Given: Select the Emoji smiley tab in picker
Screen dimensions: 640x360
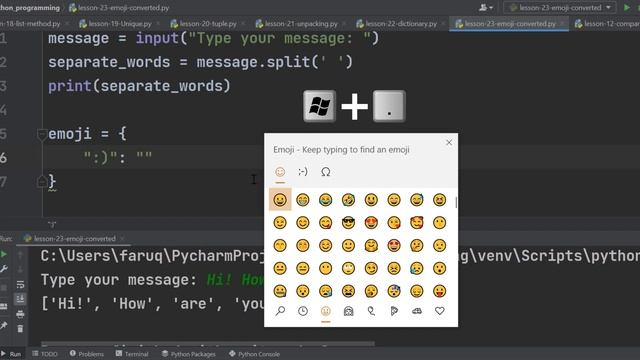Looking at the screenshot, I should pyautogui.click(x=280, y=172).
